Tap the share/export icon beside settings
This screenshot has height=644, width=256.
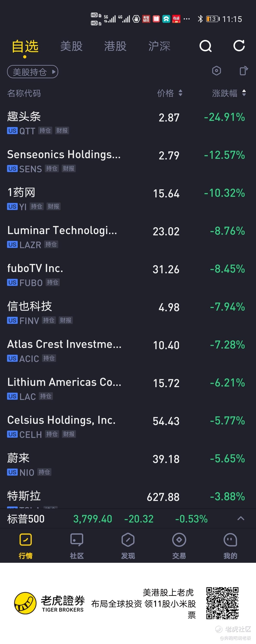tap(244, 71)
